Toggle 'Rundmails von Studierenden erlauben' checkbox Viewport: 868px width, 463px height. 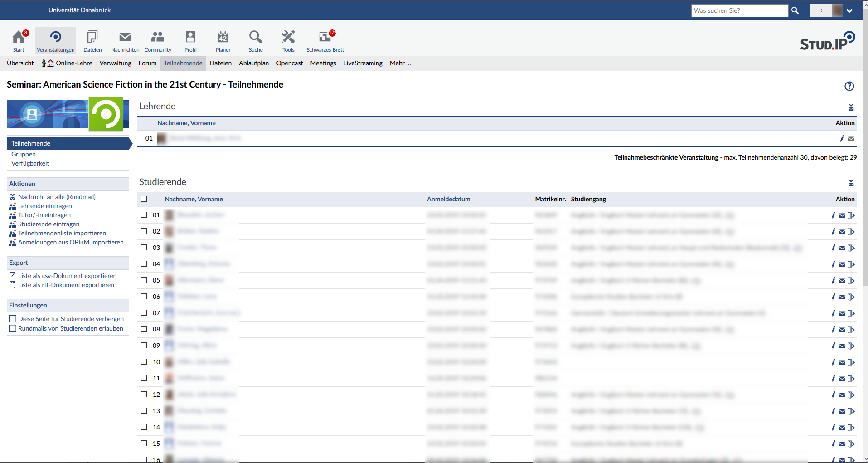click(x=13, y=328)
